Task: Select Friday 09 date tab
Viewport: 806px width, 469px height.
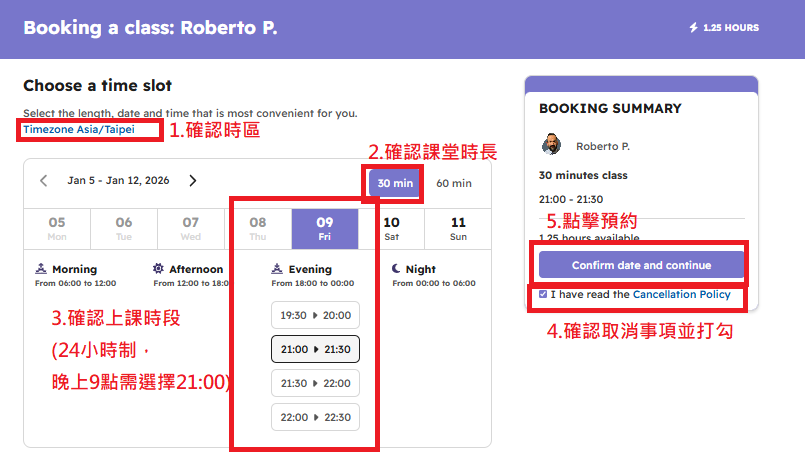Action: (324, 228)
